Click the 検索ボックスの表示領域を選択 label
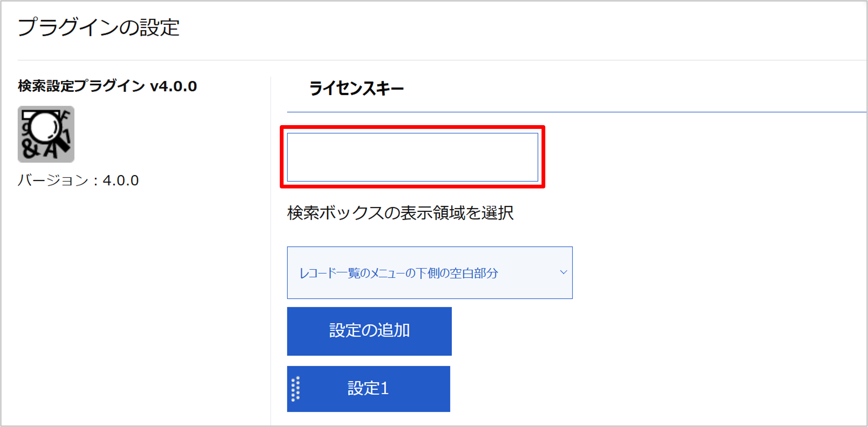Viewport: 868px width, 427px height. pos(400,213)
